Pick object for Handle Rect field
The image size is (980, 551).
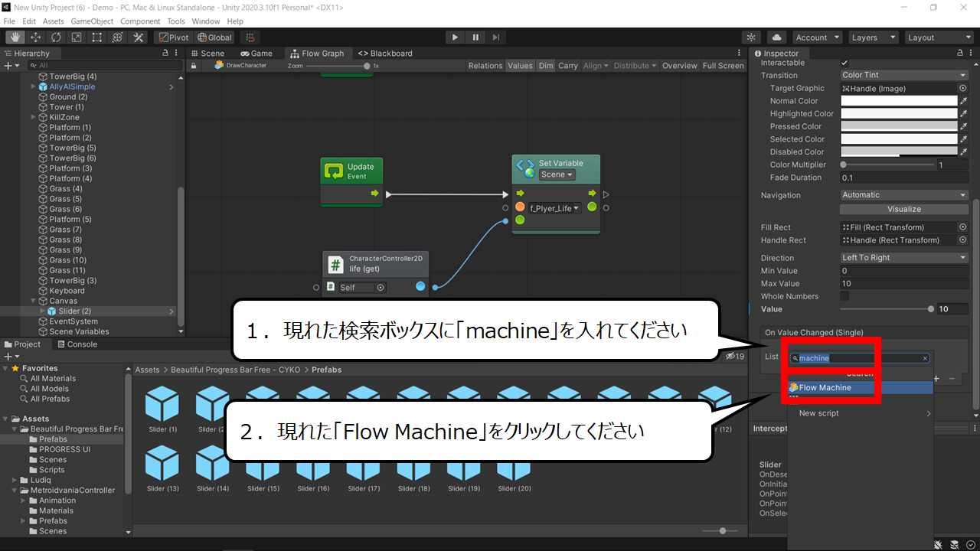[x=963, y=240]
